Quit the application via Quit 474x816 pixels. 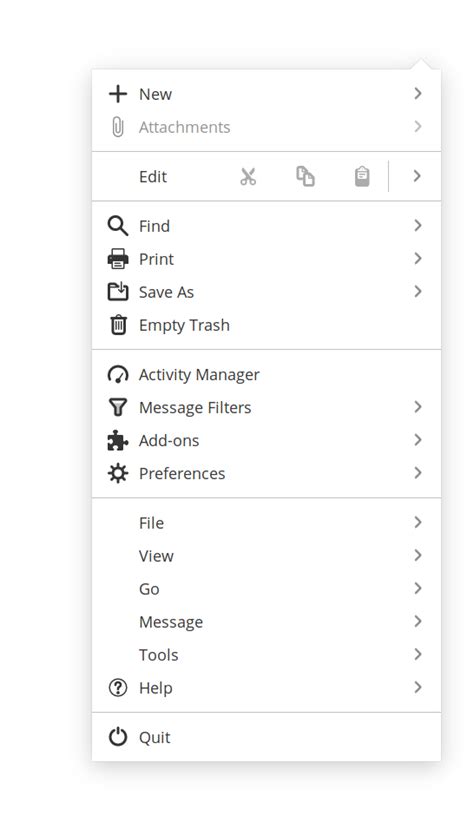point(266,737)
